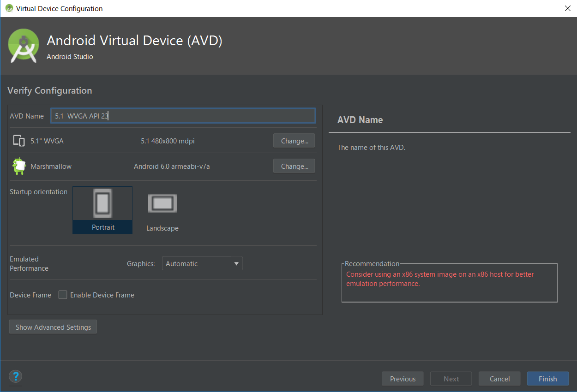Select the Portrait orientation icon
The height and width of the screenshot is (392, 577).
coord(102,203)
